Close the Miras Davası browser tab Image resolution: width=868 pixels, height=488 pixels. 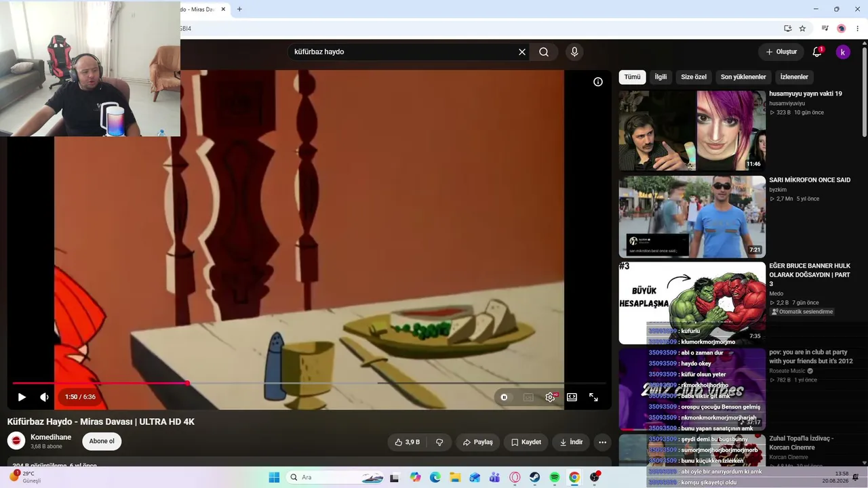point(222,9)
